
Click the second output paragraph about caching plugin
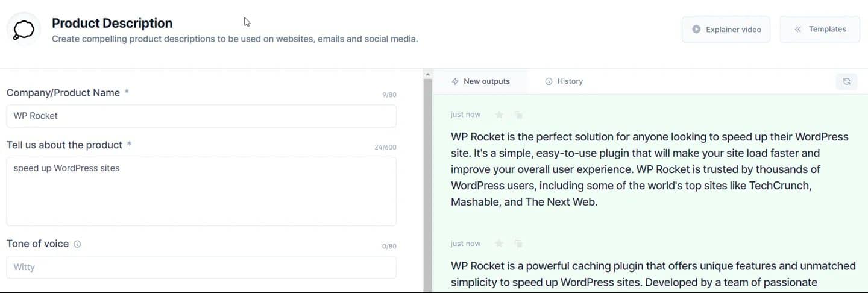click(653, 274)
